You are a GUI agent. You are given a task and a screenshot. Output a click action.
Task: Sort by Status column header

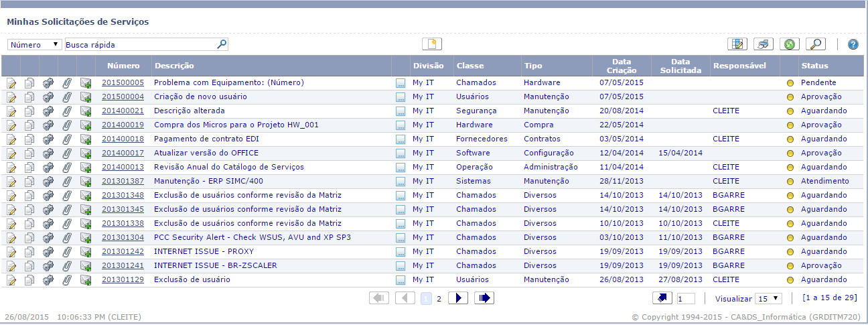point(814,66)
